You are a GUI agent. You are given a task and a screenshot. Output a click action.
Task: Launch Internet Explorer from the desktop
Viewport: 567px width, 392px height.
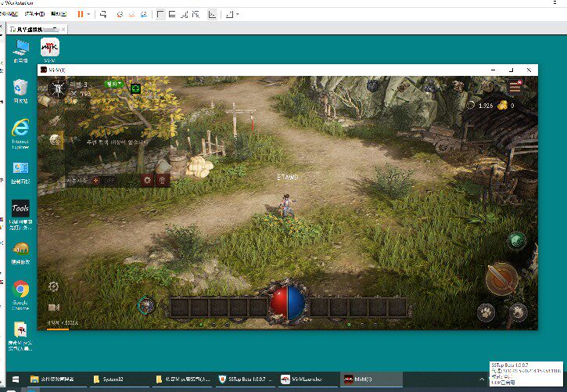[20, 134]
